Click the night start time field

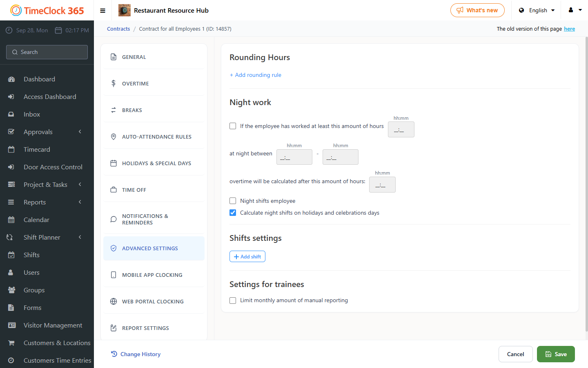294,157
